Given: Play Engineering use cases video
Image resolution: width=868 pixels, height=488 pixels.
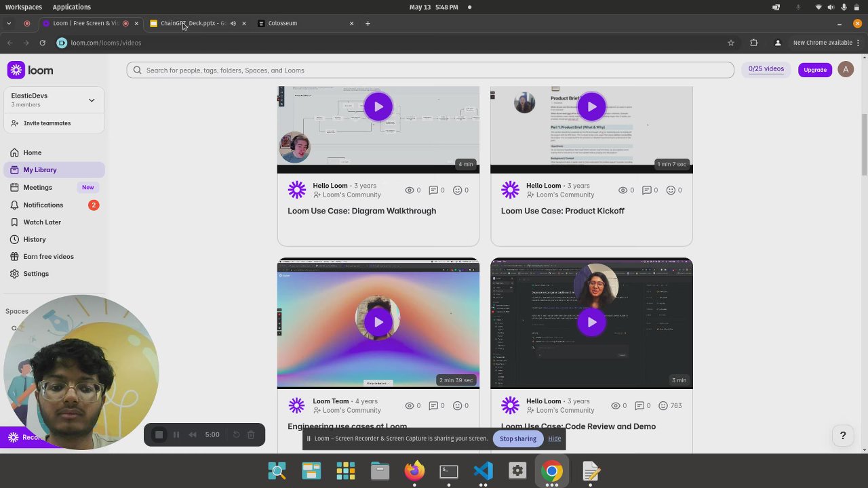Looking at the screenshot, I should coord(378,322).
